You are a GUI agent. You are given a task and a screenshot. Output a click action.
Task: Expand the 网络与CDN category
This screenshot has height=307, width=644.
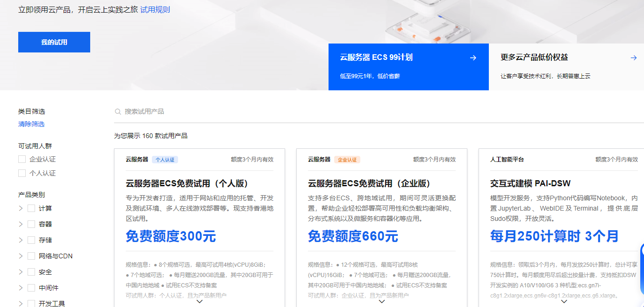point(21,256)
